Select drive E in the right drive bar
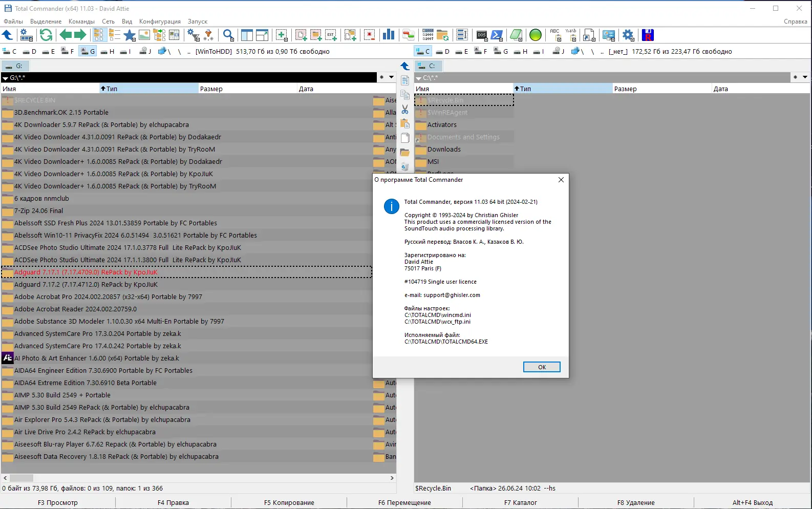Screen dimensions: 812x509 [462, 51]
